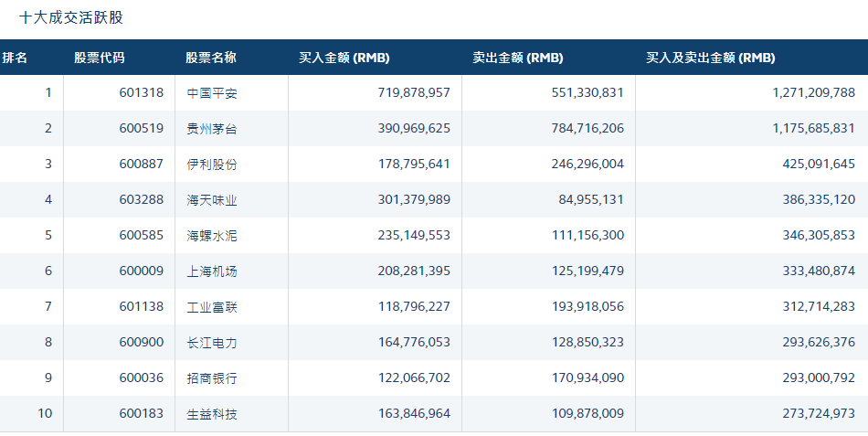Viewport: 868px width, 436px height.
Task: Select sell amount 784,716,206
Action: click(587, 128)
